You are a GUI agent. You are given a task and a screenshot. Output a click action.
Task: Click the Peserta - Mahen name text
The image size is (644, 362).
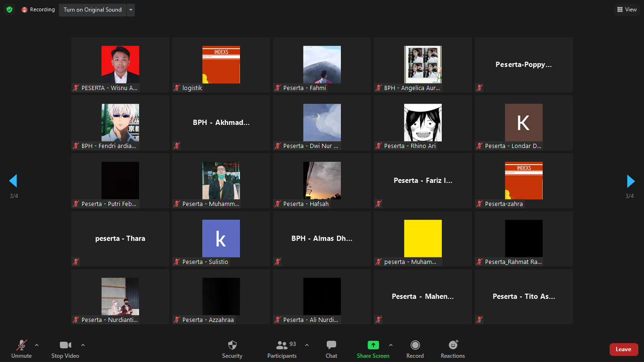click(423, 296)
